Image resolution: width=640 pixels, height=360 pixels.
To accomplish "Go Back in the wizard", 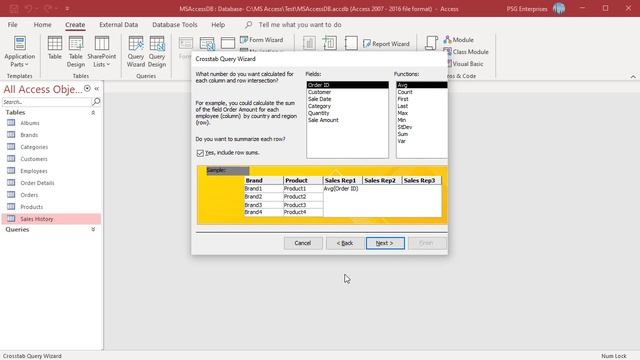I will (344, 243).
